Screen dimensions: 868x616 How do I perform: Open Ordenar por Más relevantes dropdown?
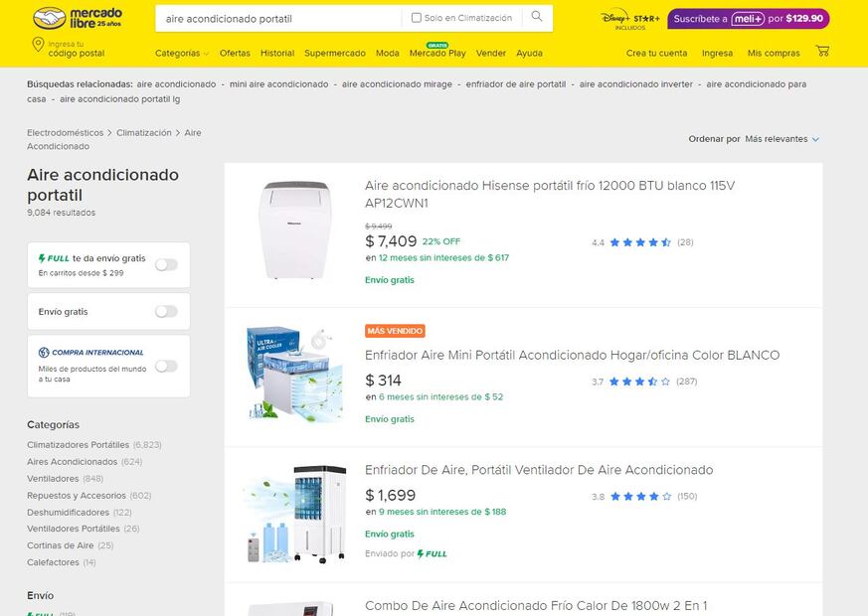(781, 139)
